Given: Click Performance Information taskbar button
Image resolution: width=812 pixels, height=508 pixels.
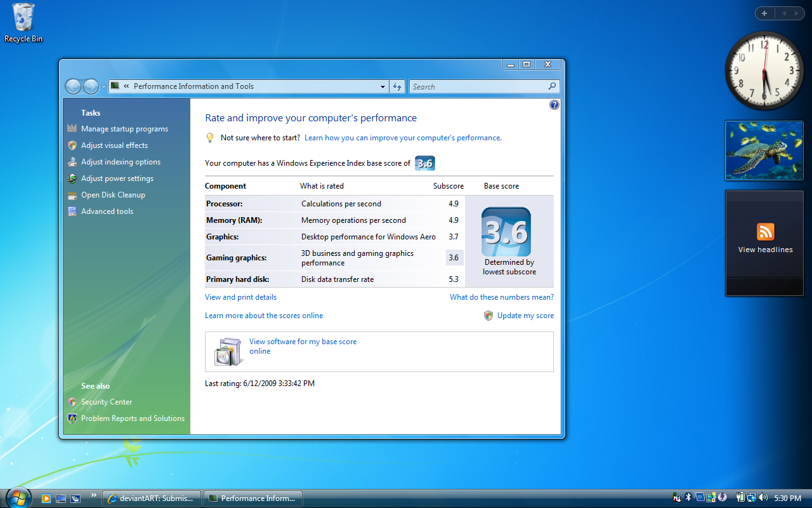Looking at the screenshot, I should coord(253,498).
